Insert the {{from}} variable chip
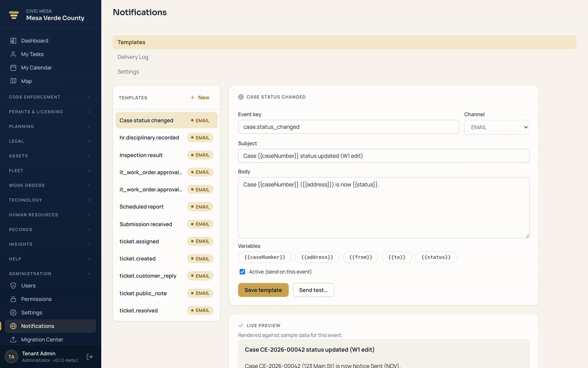 (361, 257)
